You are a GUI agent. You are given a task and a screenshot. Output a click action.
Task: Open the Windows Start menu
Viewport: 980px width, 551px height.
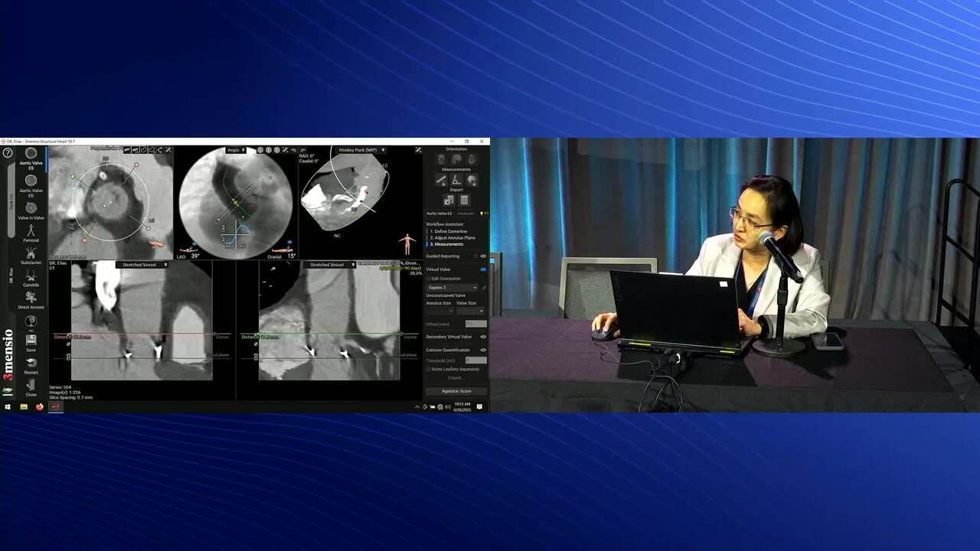pyautogui.click(x=8, y=407)
